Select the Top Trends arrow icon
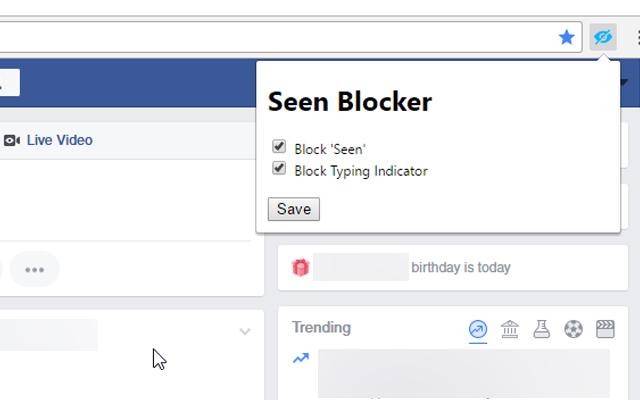Viewport: 640px width, 400px height. [478, 328]
